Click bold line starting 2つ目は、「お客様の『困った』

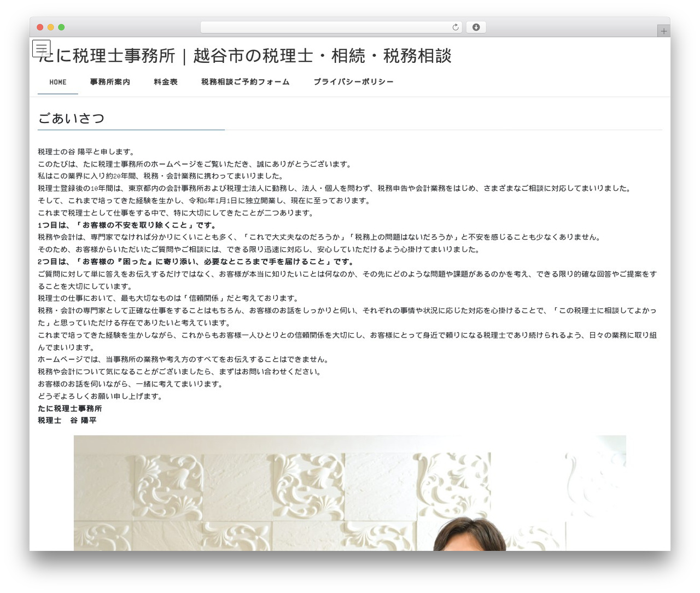(x=196, y=261)
